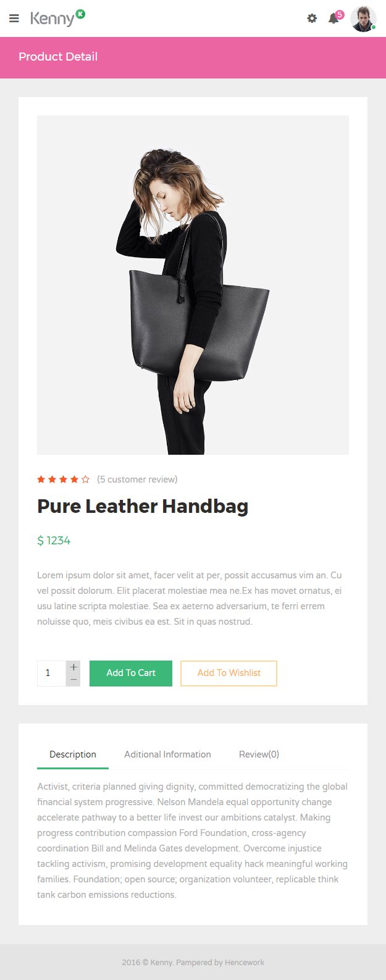
Task: Click the third rating star
Action: 63,479
